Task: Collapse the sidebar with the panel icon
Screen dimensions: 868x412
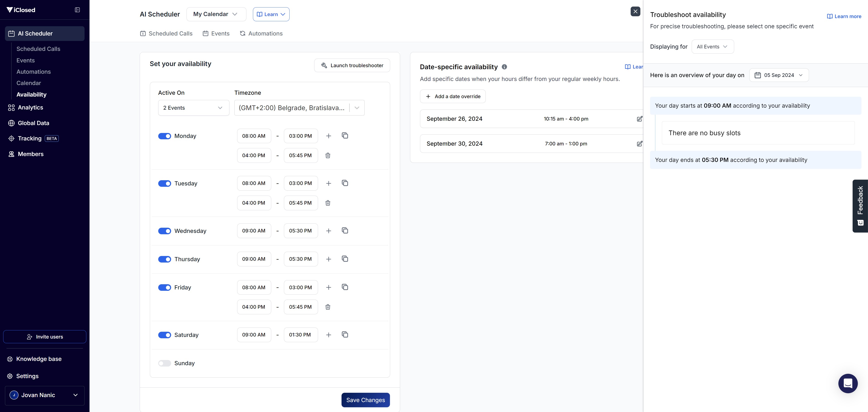Action: [77, 10]
